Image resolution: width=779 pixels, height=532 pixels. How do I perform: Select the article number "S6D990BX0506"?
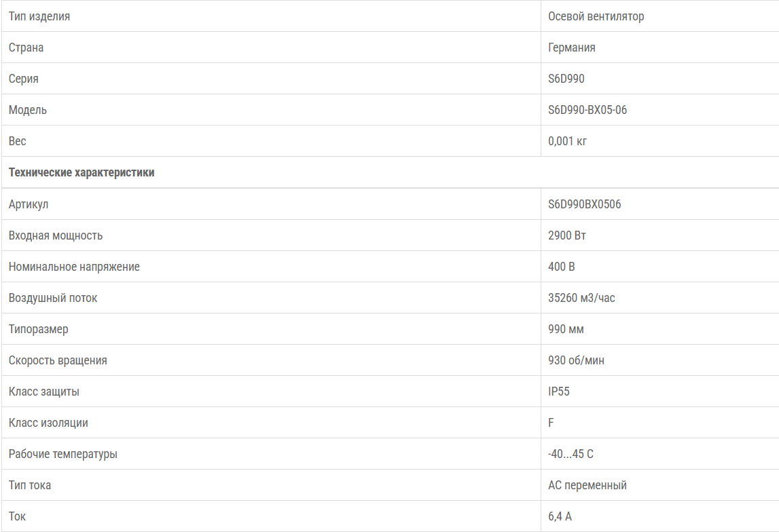coord(584,204)
